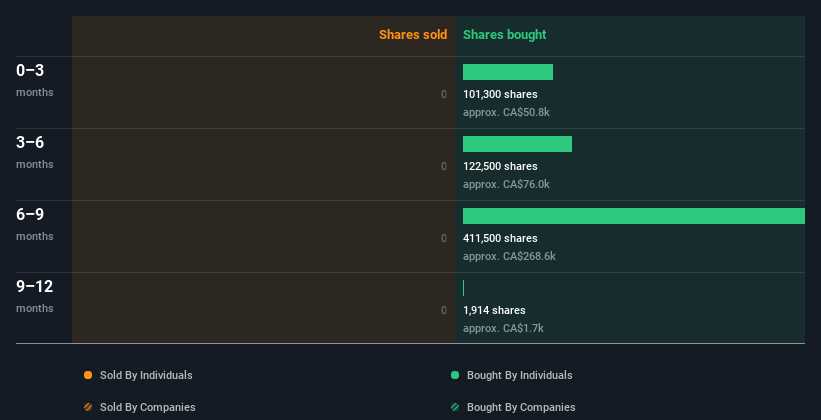Click the thin 9–12 months bought bar

click(x=463, y=288)
